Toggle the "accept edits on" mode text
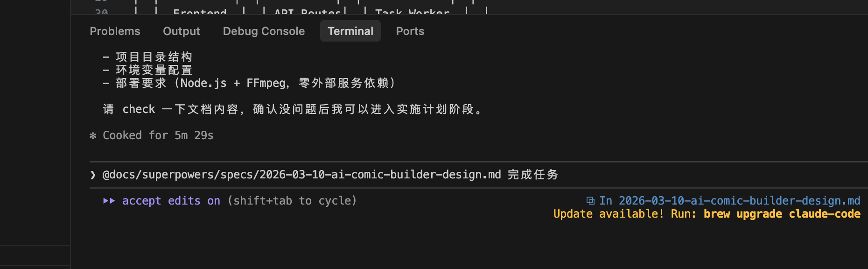The width and height of the screenshot is (868, 269). coord(171,201)
